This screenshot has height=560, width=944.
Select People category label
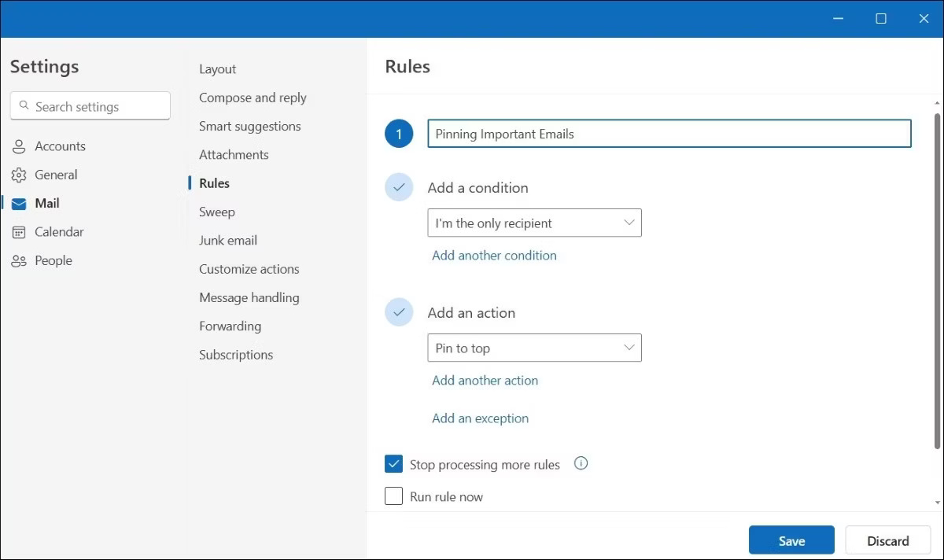click(53, 260)
